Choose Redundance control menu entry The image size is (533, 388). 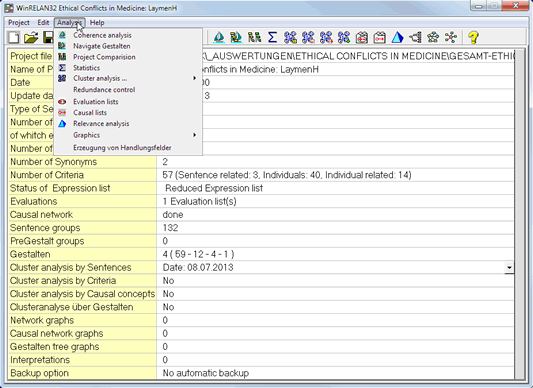tap(128, 89)
